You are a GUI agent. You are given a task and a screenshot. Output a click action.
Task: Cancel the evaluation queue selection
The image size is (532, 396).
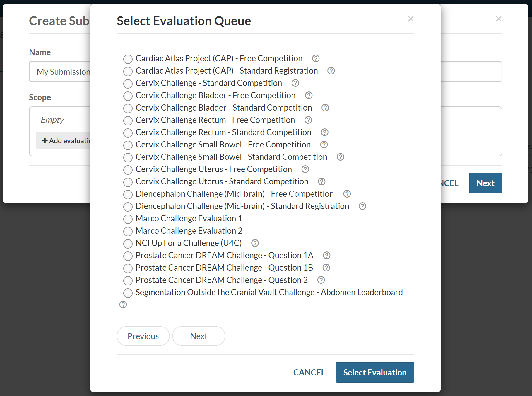[309, 372]
